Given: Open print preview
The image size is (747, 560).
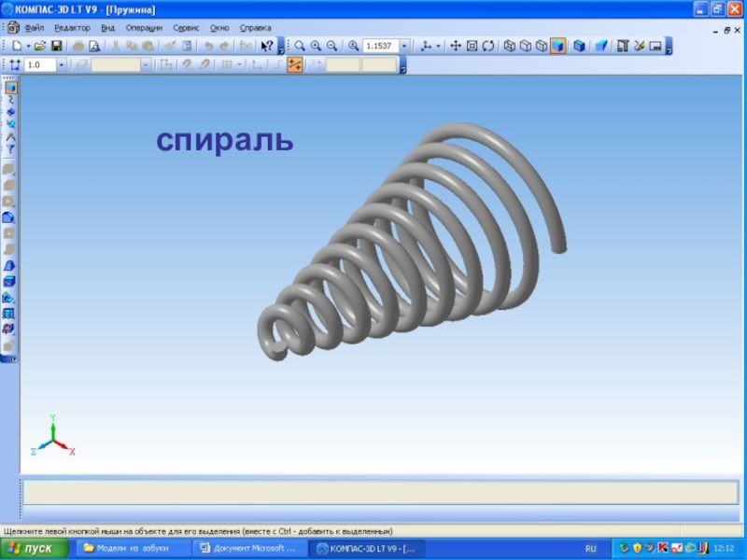Looking at the screenshot, I should tap(95, 46).
